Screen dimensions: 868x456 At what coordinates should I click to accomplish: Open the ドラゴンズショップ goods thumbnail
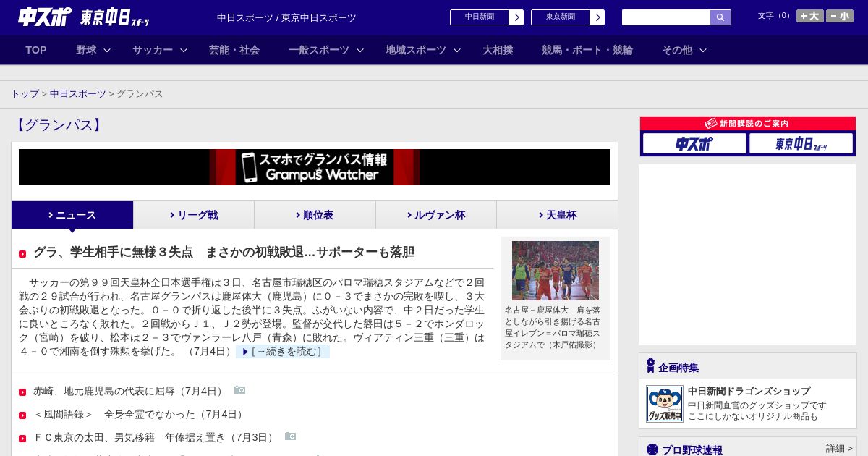click(x=665, y=404)
